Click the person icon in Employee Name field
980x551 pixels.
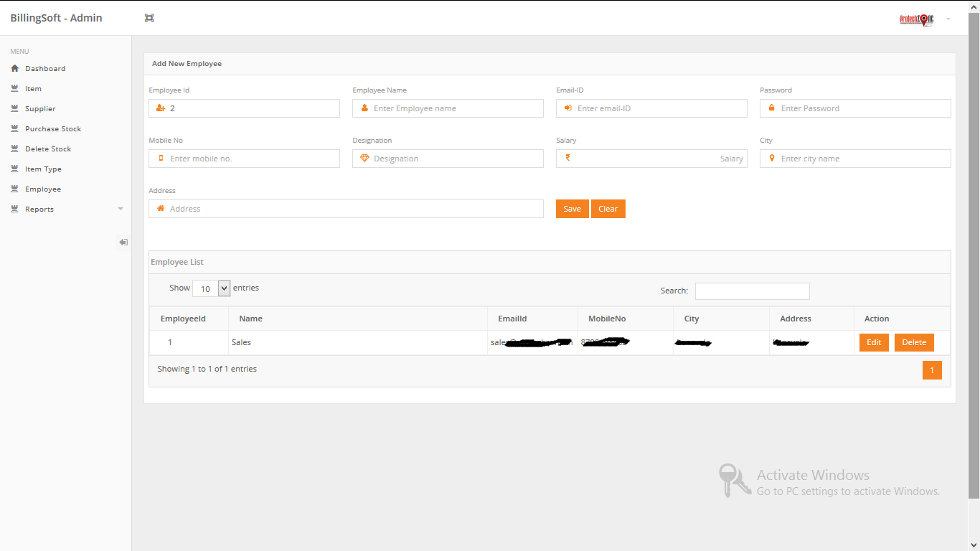[364, 108]
